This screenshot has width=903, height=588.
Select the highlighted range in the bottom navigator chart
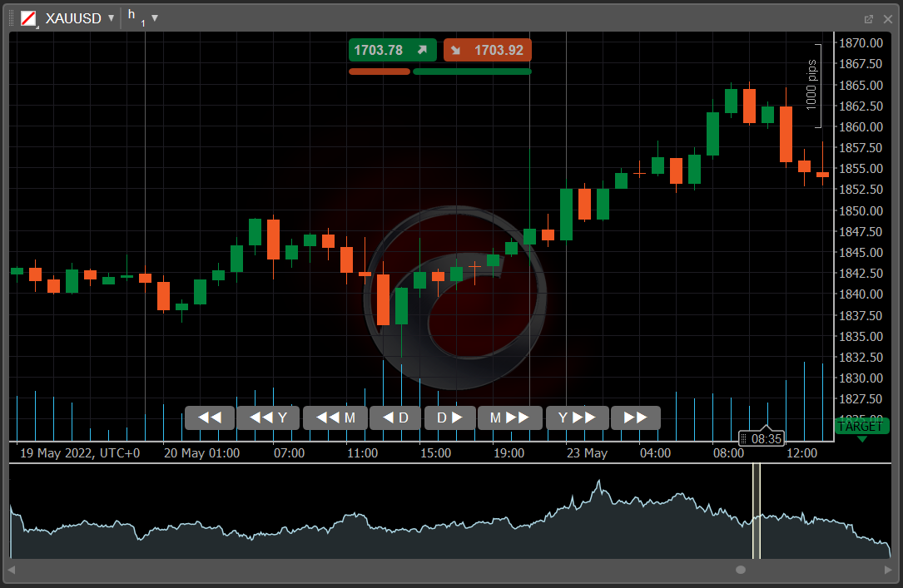(x=756, y=511)
